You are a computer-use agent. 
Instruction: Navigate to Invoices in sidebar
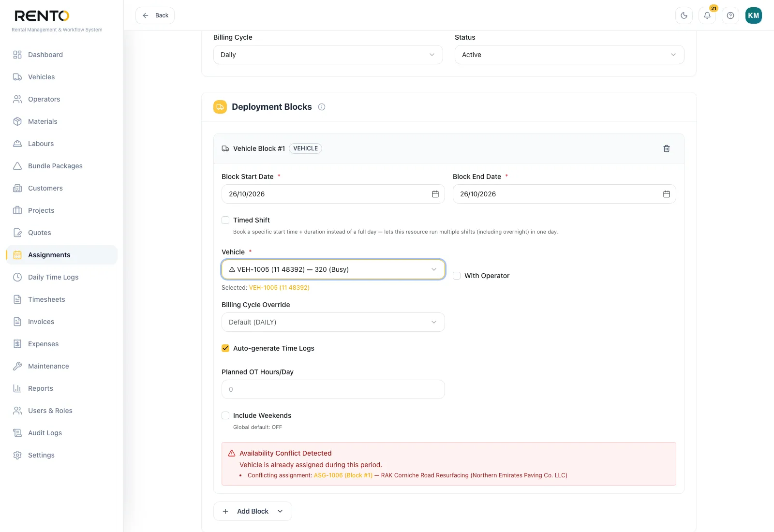click(61, 322)
